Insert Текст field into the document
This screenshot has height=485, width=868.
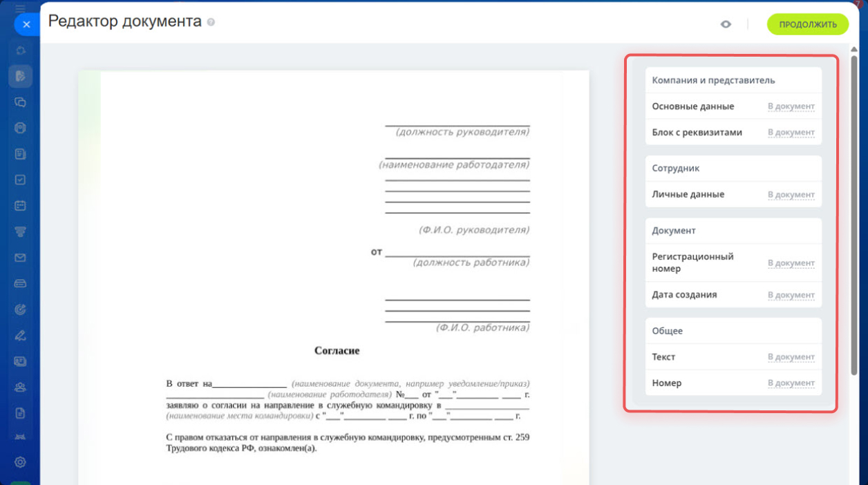[791, 357]
